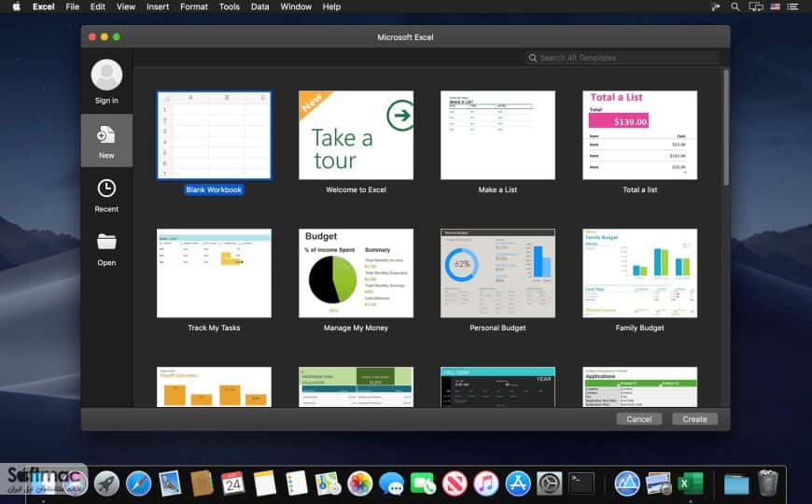This screenshot has width=812, height=504.
Task: Click the template list vertical scrollbar
Action: point(726,128)
